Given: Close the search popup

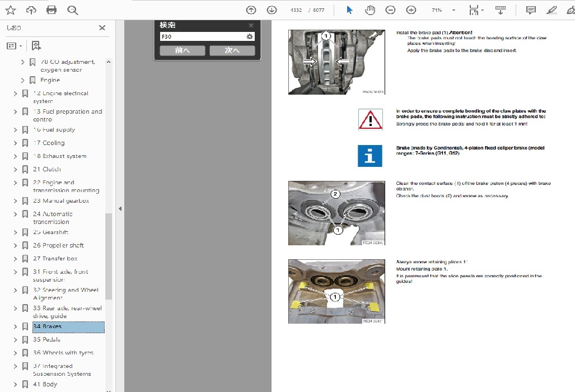Looking at the screenshot, I should pyautogui.click(x=251, y=25).
